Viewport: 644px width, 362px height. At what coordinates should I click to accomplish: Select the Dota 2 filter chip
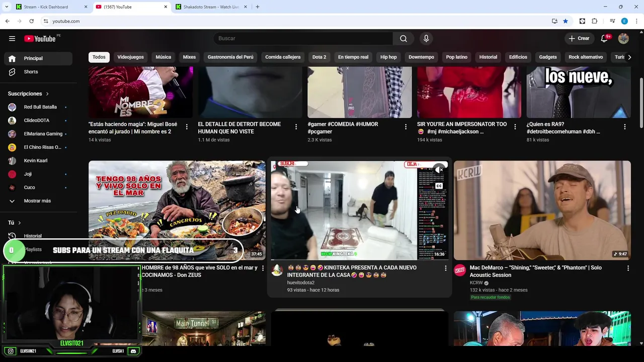(319, 57)
